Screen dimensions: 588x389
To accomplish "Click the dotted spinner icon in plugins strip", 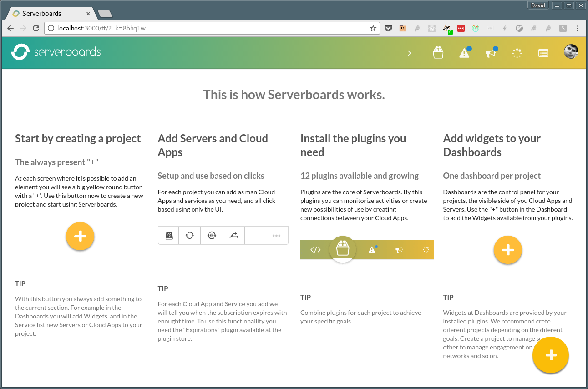I will click(426, 250).
